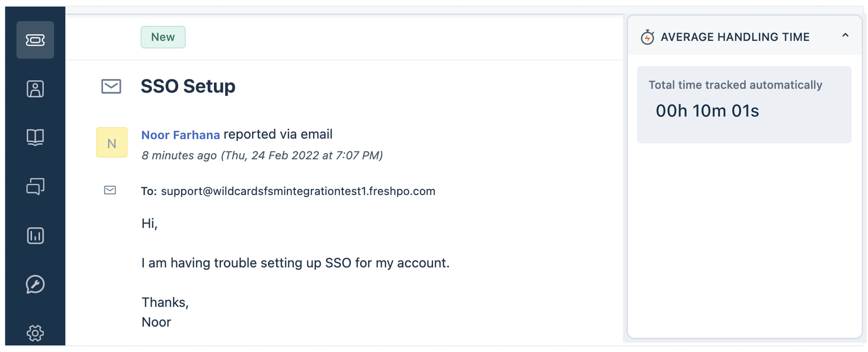Click the SSO Setup ticket subject
This screenshot has height=352, width=868.
pyautogui.click(x=188, y=86)
